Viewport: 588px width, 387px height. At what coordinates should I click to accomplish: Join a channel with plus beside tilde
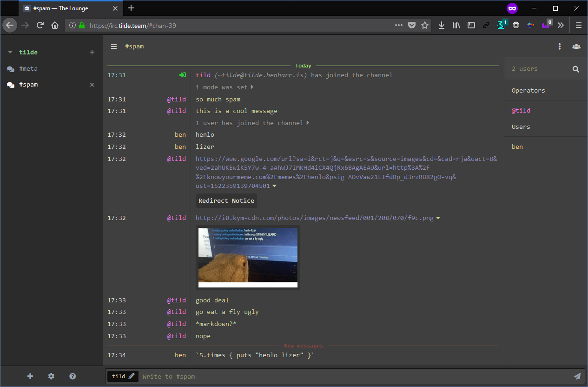coord(92,52)
